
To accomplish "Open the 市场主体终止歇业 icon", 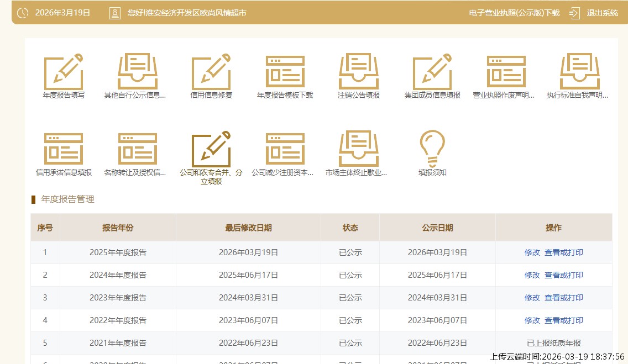I will pyautogui.click(x=359, y=149).
